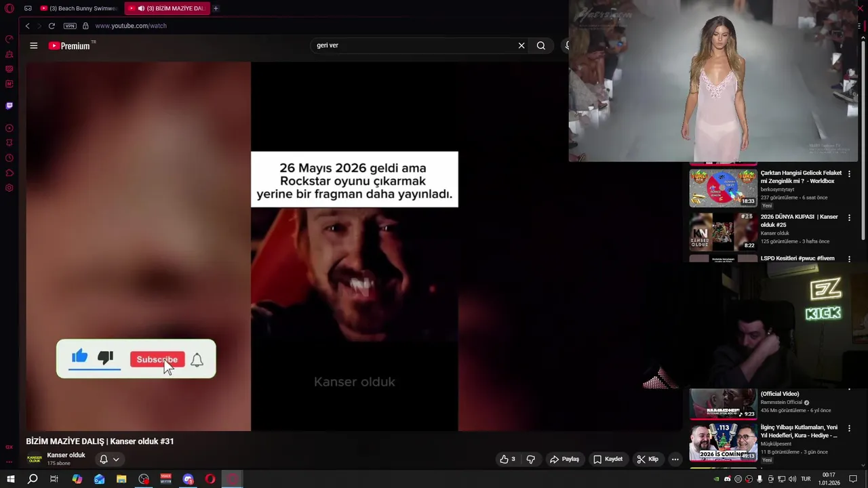This screenshot has width=868, height=488.
Task: Open Windows taskbar search
Action: 33,479
